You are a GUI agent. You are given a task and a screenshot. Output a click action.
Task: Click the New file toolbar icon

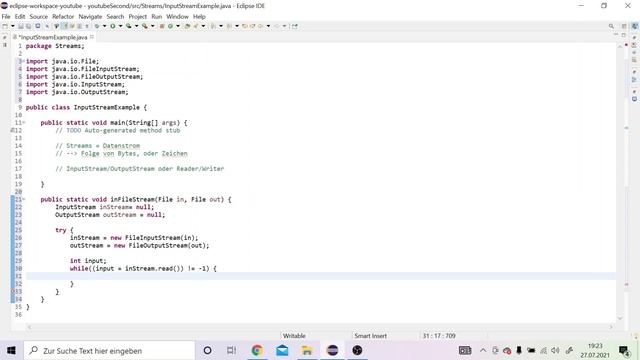coord(5,26)
